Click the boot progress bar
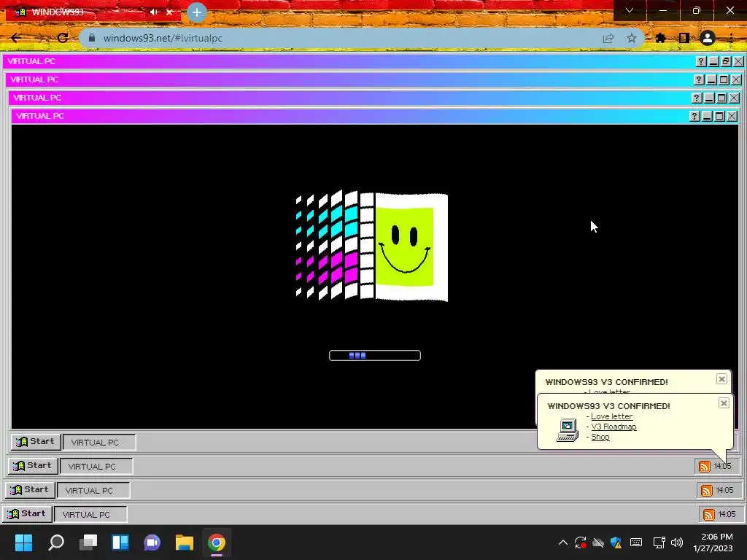This screenshot has width=747, height=560. click(375, 355)
